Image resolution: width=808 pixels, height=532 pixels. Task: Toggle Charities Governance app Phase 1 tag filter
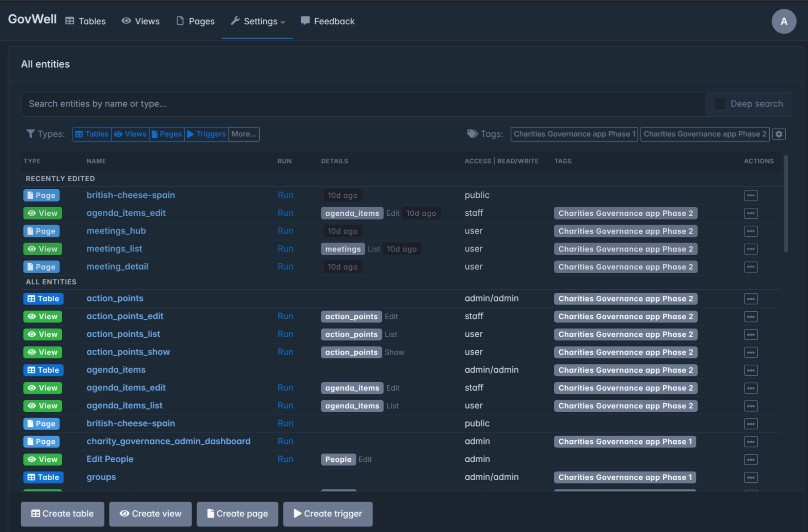click(574, 134)
